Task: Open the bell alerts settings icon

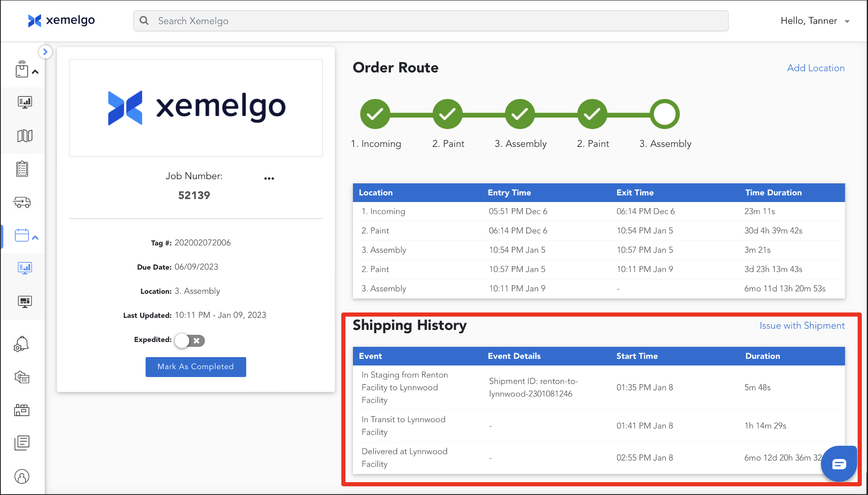Action: tap(22, 344)
